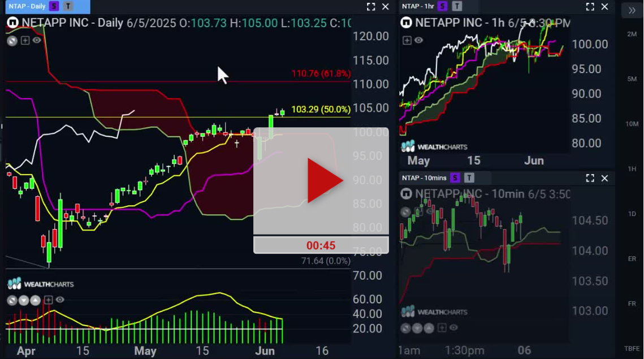This screenshot has width=644, height=359.
Task: Click the S badge on NTAP 1hr tab
Action: point(442,6)
